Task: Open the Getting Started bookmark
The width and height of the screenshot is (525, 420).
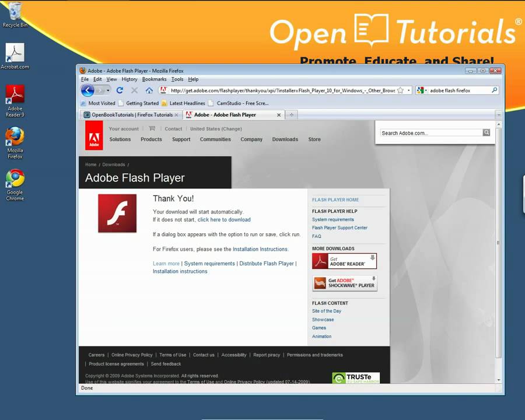Action: 139,103
